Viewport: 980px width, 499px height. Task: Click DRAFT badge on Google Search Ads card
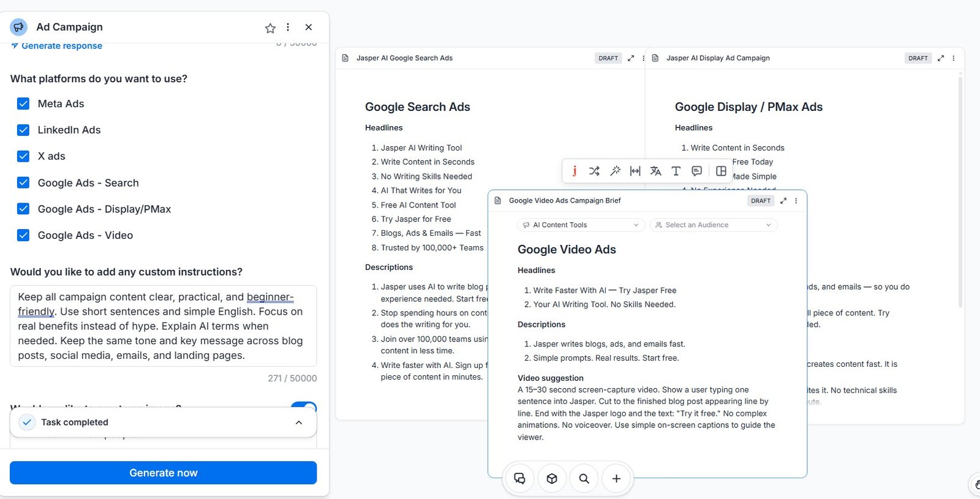point(608,58)
